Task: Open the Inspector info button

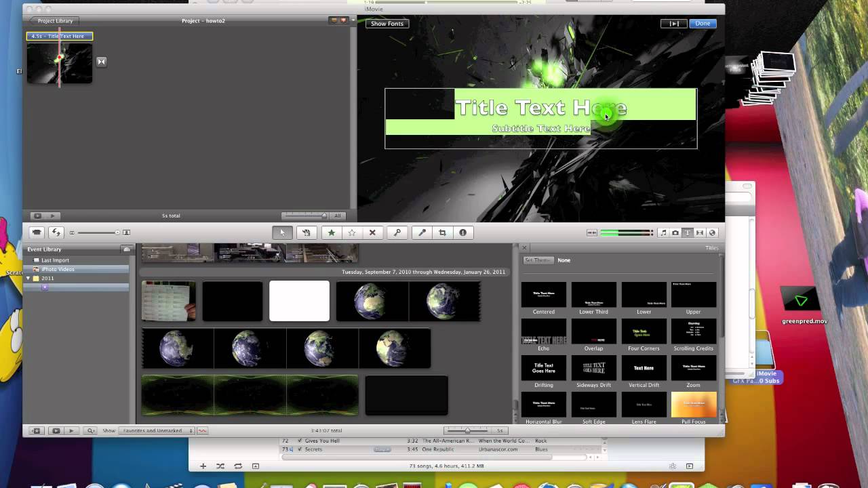Action: click(x=463, y=232)
